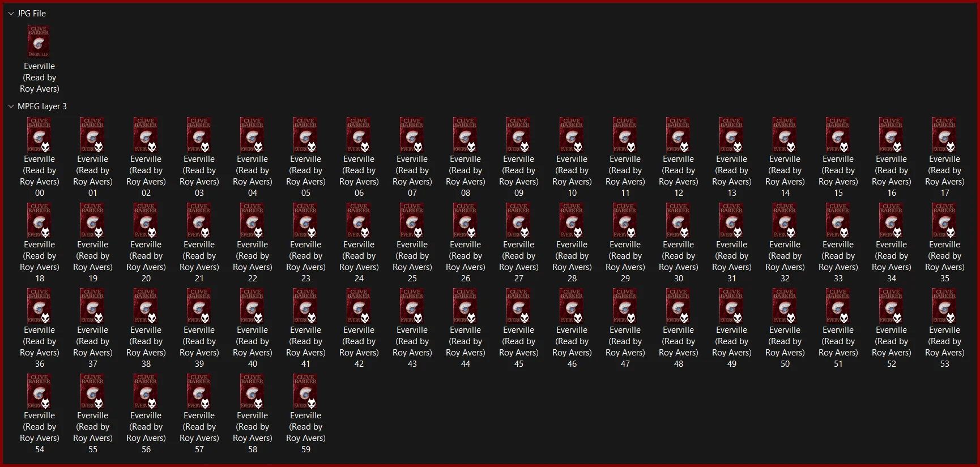Screen dimensions: 980x467
Task: Select the Everville 20 MP3 file icon
Action: coord(146,220)
